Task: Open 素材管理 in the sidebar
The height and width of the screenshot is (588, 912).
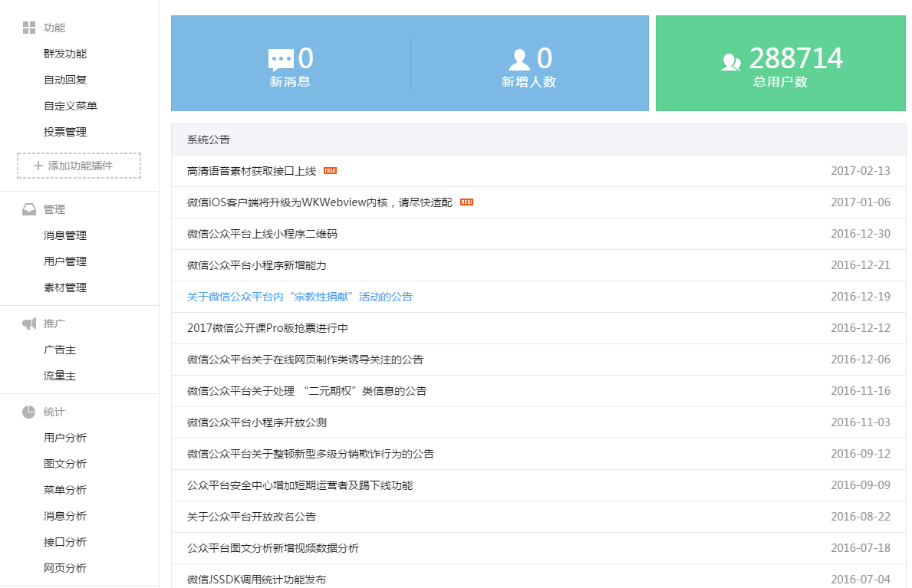Action: coord(65,287)
